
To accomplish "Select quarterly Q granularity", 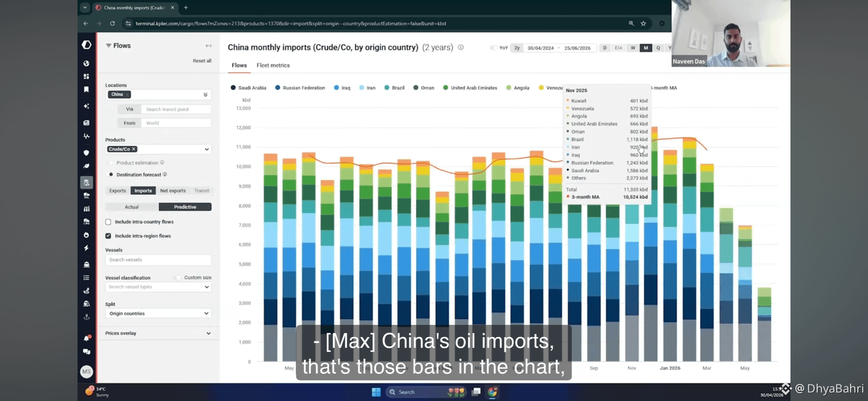I will (658, 48).
